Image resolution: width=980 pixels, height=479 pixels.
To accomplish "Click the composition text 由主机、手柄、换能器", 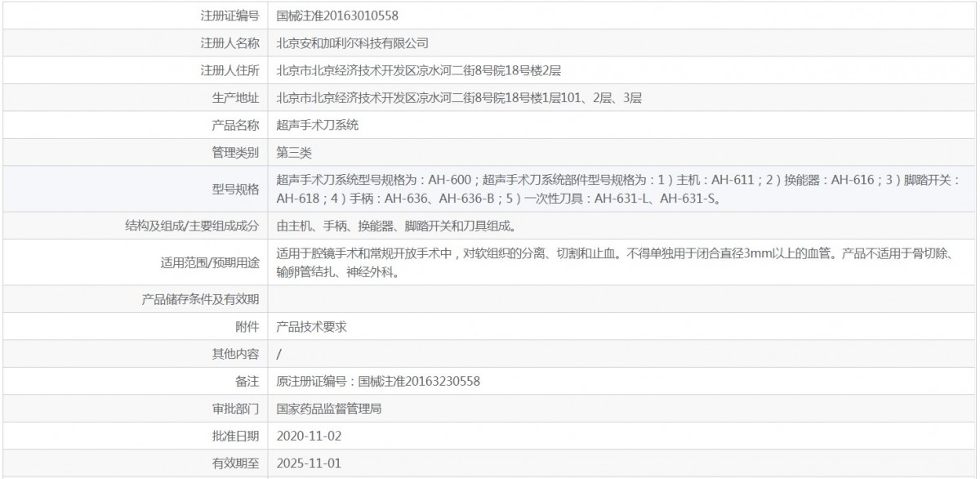I will 396,225.
